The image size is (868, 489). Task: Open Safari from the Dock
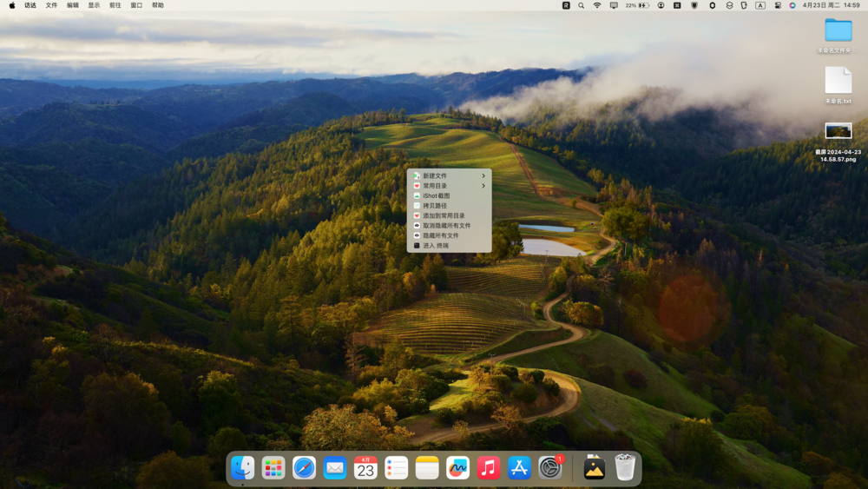pyautogui.click(x=304, y=468)
